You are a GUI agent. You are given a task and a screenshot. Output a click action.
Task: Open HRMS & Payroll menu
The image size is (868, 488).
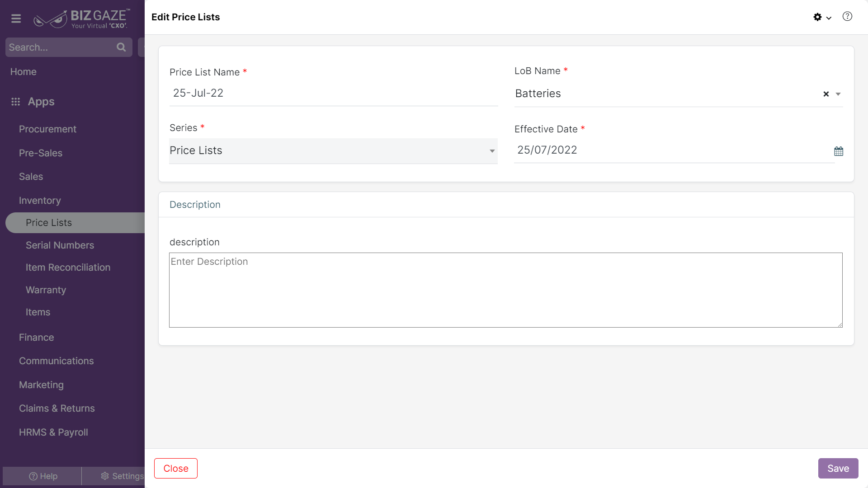53,432
